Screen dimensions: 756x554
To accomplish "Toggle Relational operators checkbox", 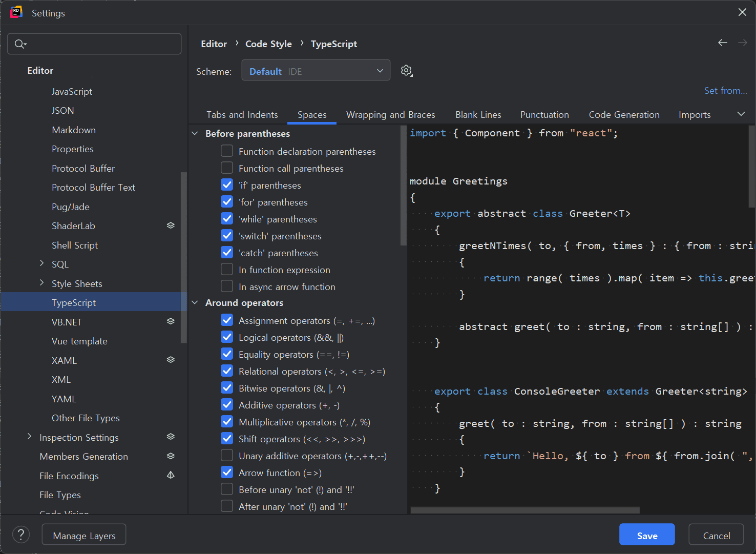I will click(227, 371).
